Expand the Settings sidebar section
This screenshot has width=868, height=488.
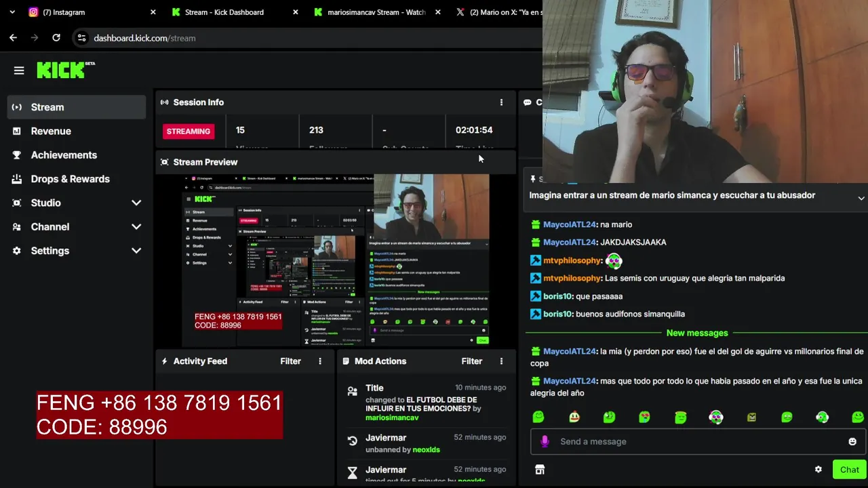[136, 251]
